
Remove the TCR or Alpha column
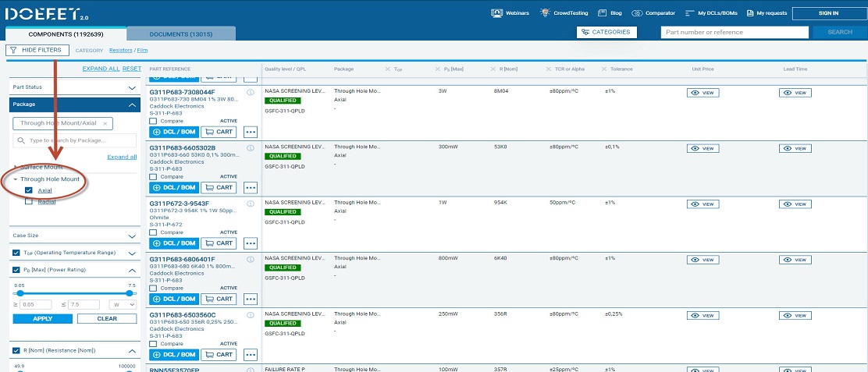point(550,69)
